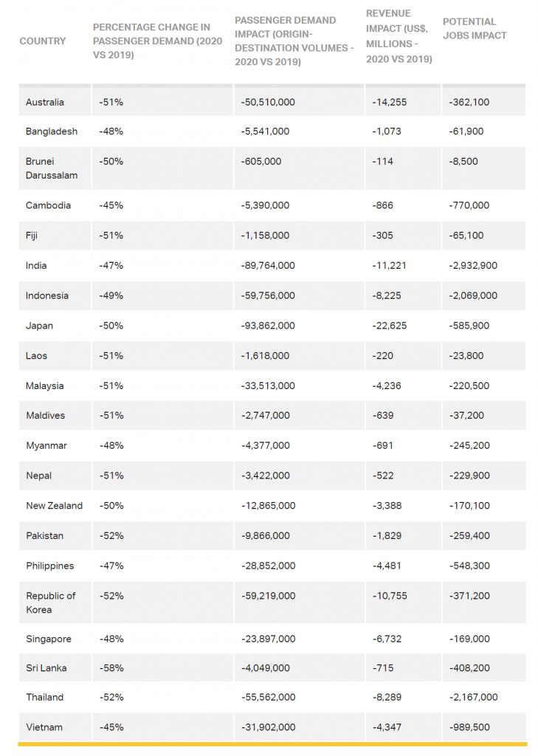Screen dimensions: 538x756
Task: Select Vietnam's revenue value -4,347
Action: 387,727
